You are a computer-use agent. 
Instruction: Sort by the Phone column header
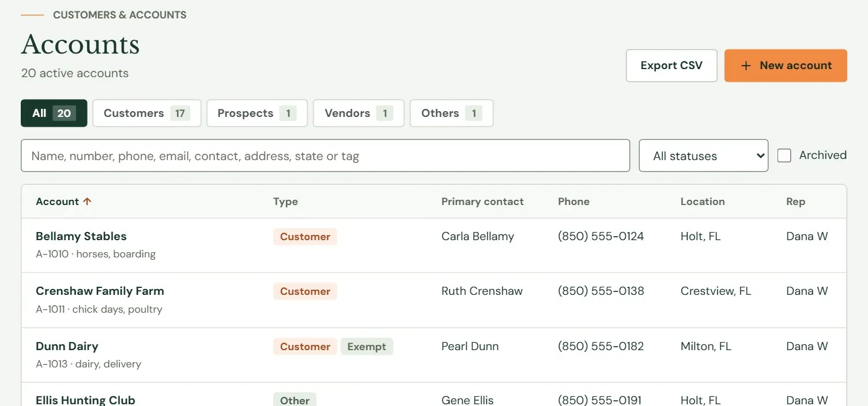(573, 202)
